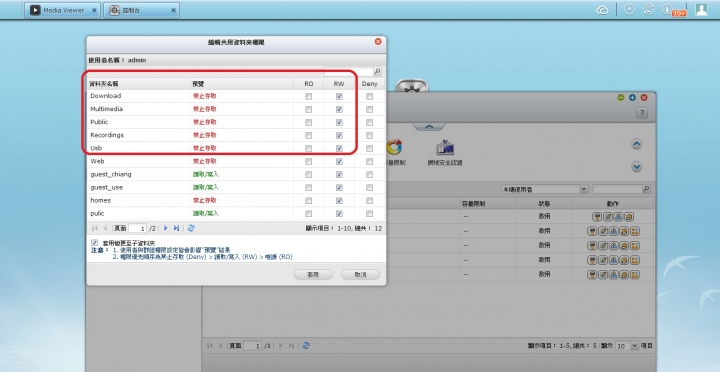Open help question mark button

coord(641,113)
